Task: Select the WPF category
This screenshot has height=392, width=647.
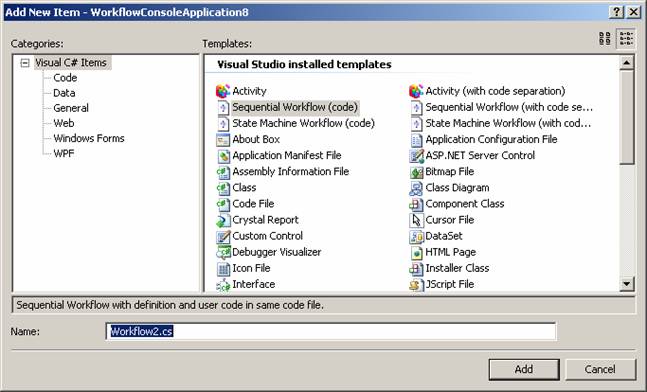Action: 64,153
